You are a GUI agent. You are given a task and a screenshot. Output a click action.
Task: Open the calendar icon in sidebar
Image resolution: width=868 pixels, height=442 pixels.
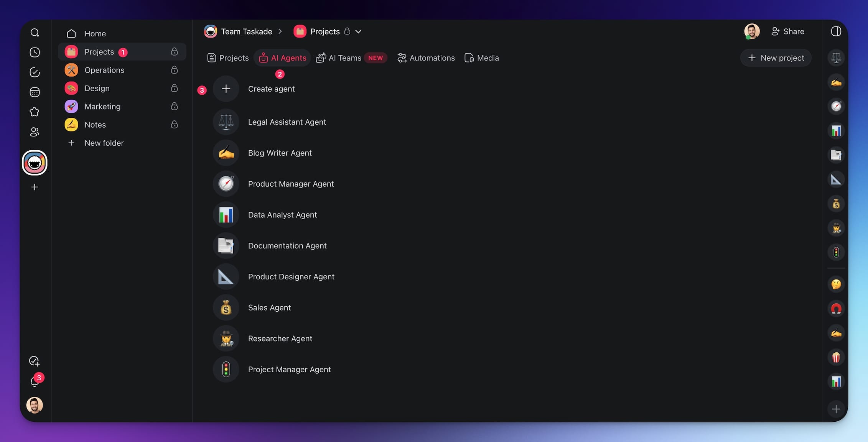[x=35, y=92]
